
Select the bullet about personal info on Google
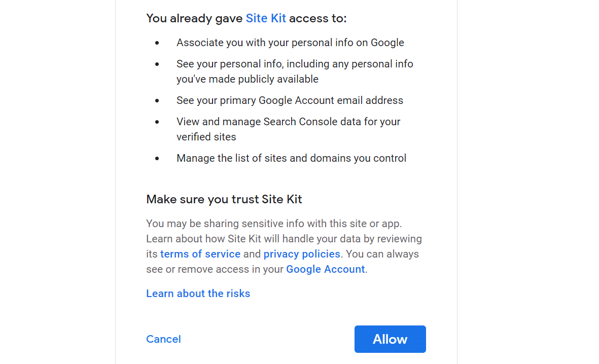point(290,43)
